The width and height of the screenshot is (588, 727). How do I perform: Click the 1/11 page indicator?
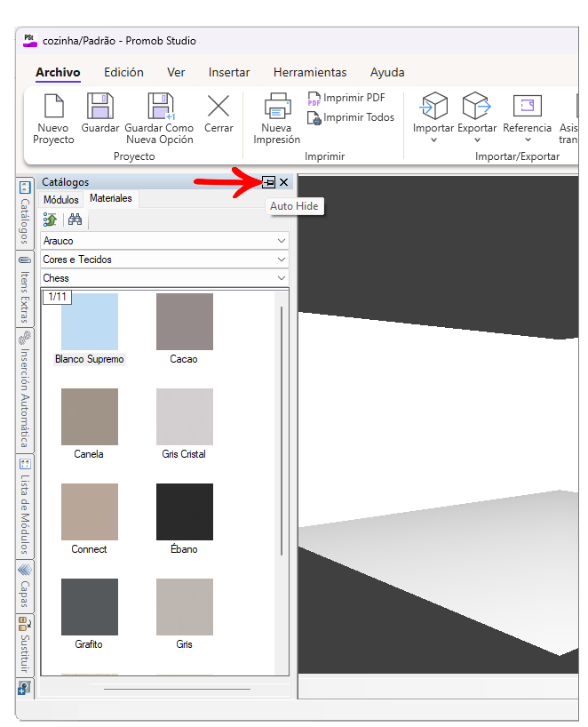pyautogui.click(x=58, y=297)
